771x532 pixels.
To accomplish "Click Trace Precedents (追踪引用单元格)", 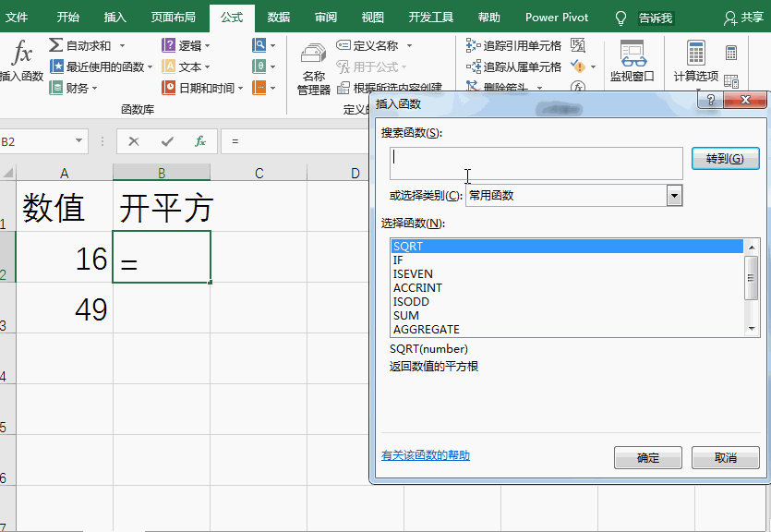I will 513,46.
